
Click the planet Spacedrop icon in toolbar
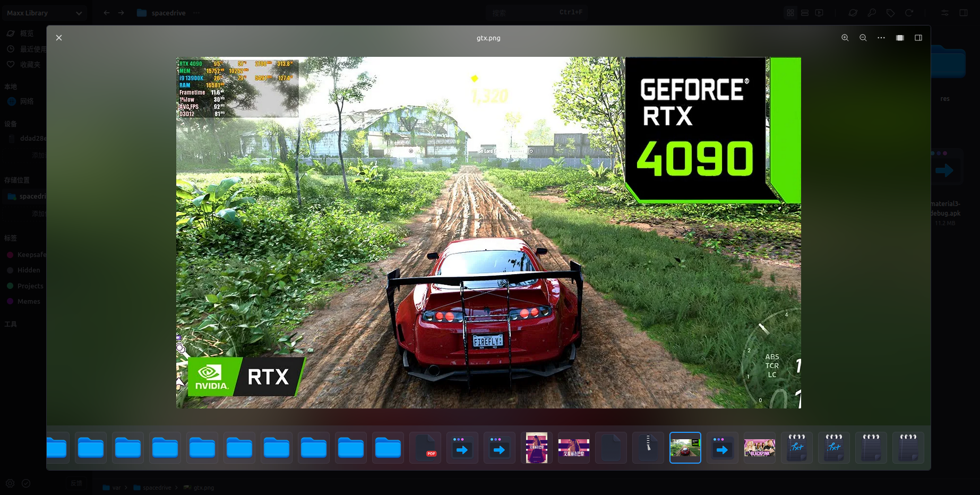coord(853,13)
